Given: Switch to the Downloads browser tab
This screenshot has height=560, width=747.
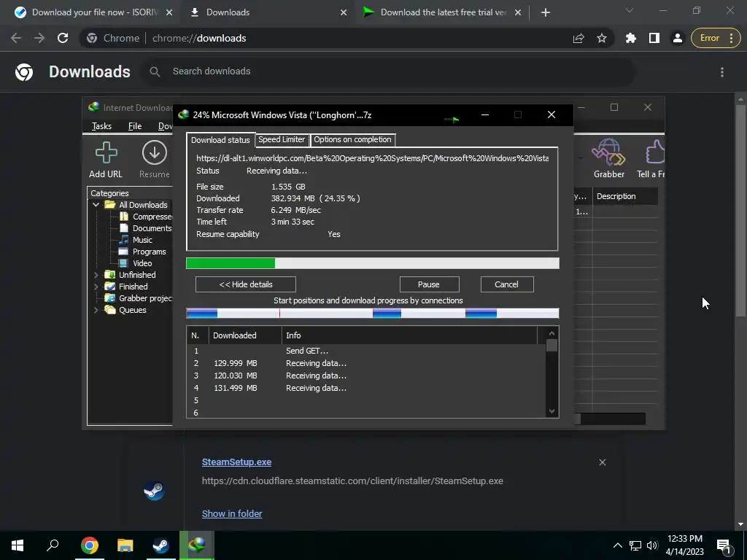Looking at the screenshot, I should [267, 12].
